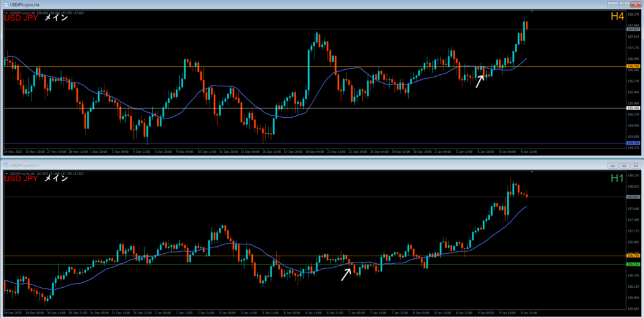Click the orange 156.700 price tag on H4
The width and height of the screenshot is (644, 318).
click(632, 66)
